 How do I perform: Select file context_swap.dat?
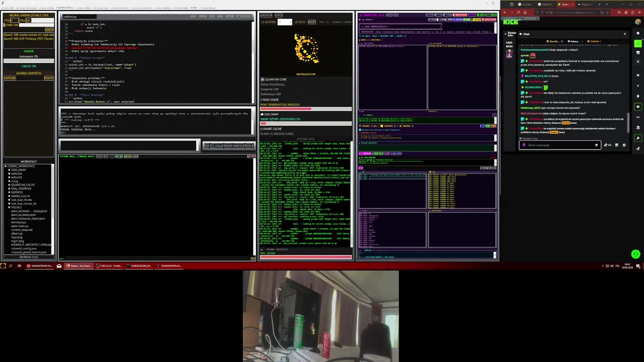pyautogui.click(x=22, y=230)
